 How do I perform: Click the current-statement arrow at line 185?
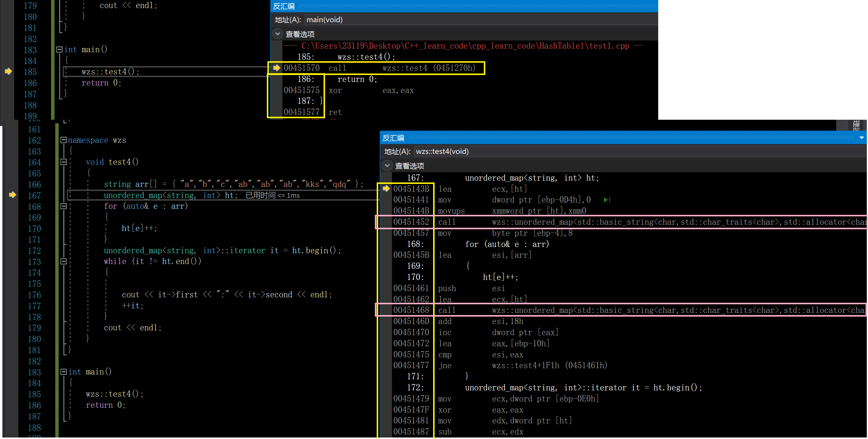8,71
